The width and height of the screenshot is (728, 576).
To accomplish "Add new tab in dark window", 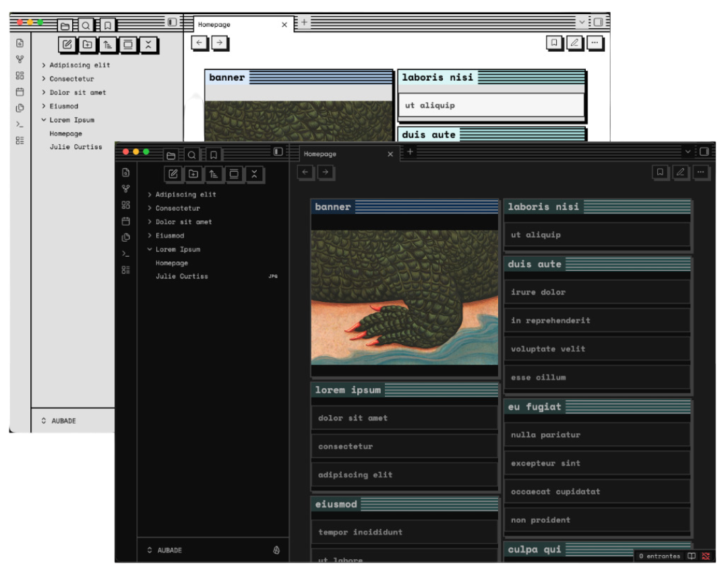I will (x=410, y=152).
